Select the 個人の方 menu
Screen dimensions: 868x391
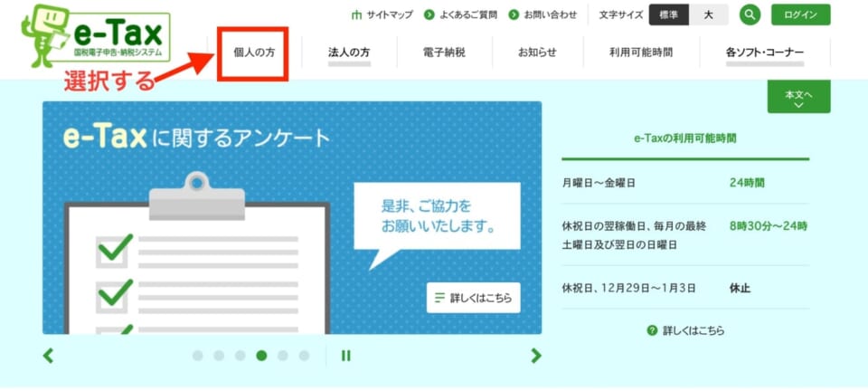253,52
